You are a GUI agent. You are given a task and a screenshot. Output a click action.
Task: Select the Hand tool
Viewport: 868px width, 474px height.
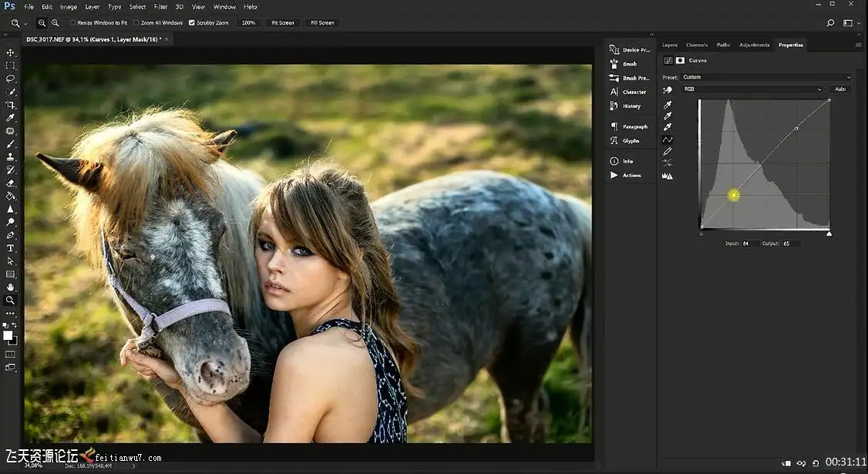[11, 287]
